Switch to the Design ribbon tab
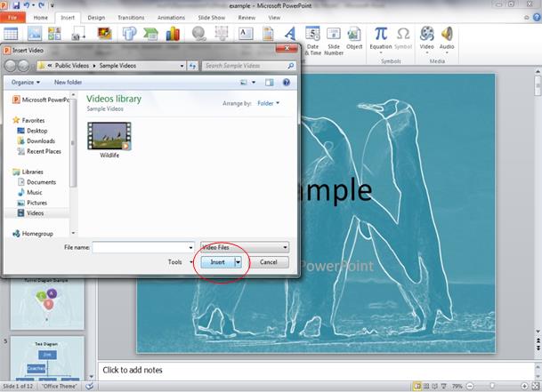The image size is (542, 392). pyautogui.click(x=96, y=17)
